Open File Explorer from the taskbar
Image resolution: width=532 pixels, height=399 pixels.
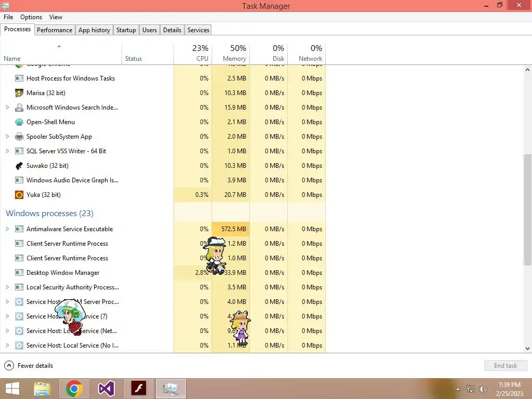pos(43,389)
